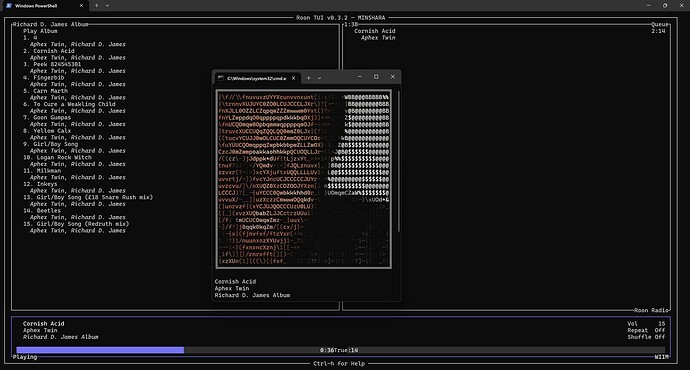Click the Playing status label
Image resolution: width=690 pixels, height=370 pixels.
pos(25,357)
